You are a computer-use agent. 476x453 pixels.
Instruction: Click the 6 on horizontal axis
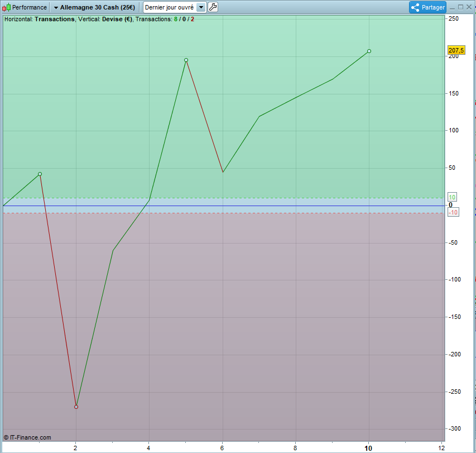222,448
